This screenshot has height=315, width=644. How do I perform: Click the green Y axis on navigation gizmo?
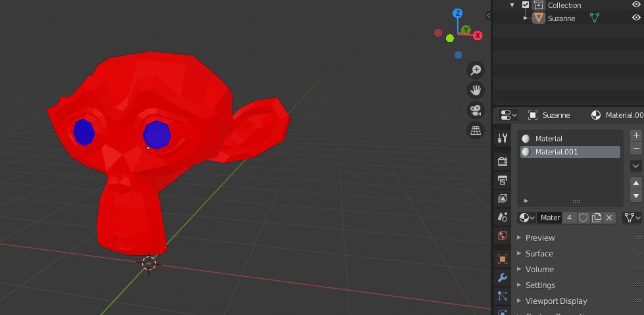click(465, 30)
